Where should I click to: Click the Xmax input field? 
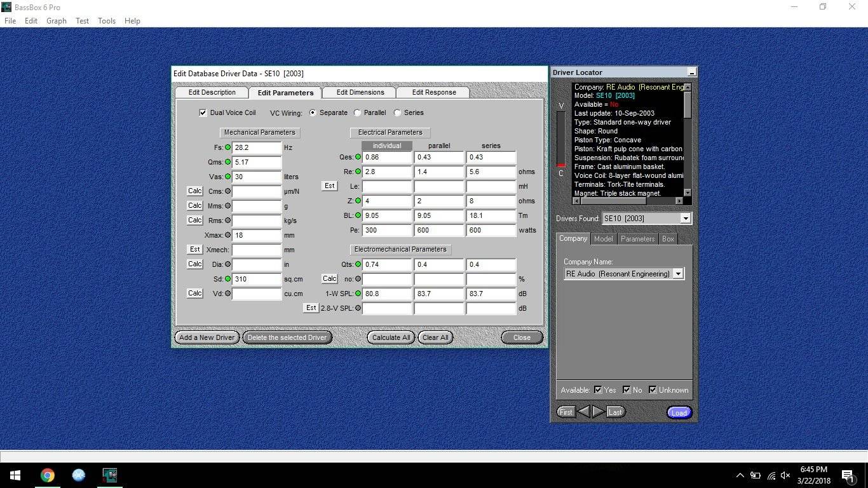[x=257, y=235]
